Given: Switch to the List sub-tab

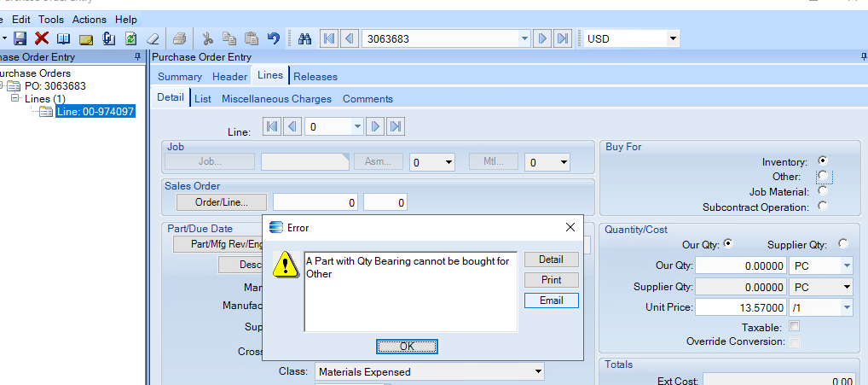Looking at the screenshot, I should click(x=203, y=99).
